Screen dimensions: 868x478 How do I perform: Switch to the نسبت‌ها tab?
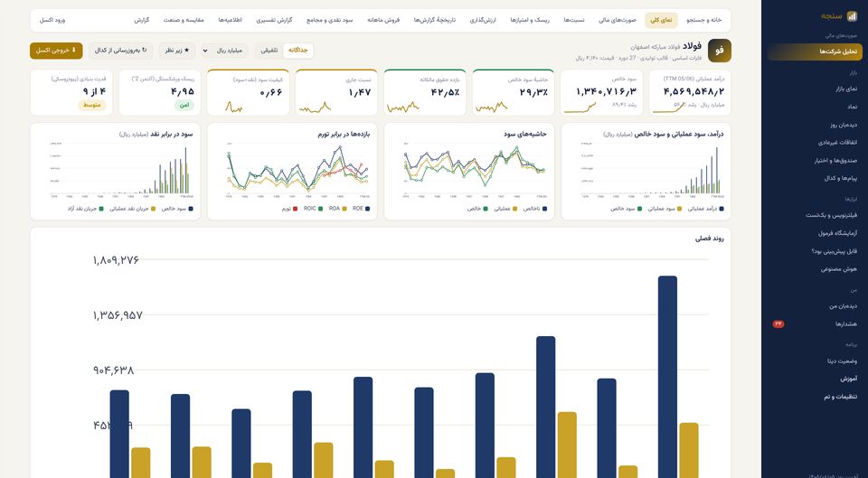click(x=574, y=20)
